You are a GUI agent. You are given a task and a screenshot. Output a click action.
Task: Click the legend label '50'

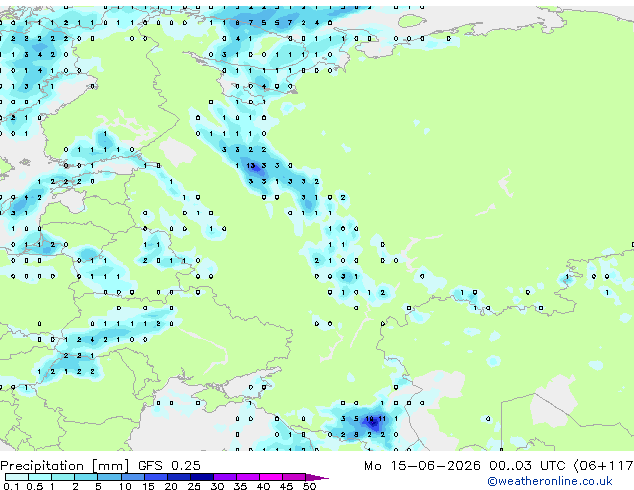(x=310, y=486)
